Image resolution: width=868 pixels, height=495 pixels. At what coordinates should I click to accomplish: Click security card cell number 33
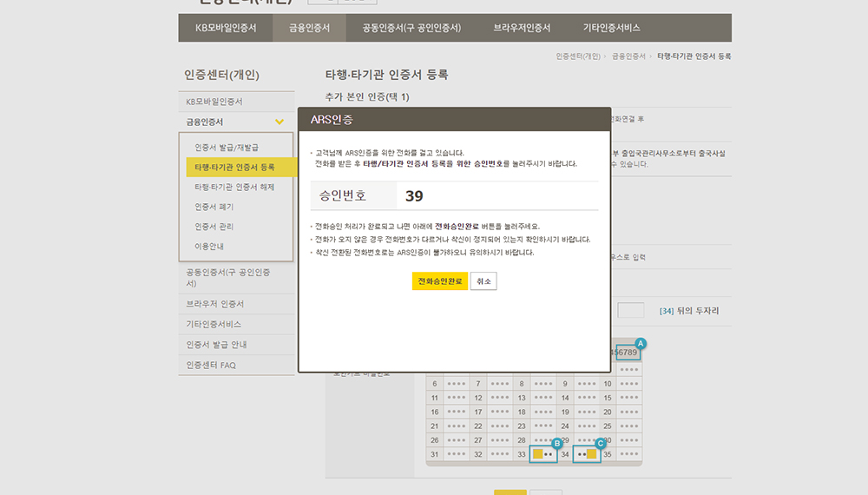[522, 454]
